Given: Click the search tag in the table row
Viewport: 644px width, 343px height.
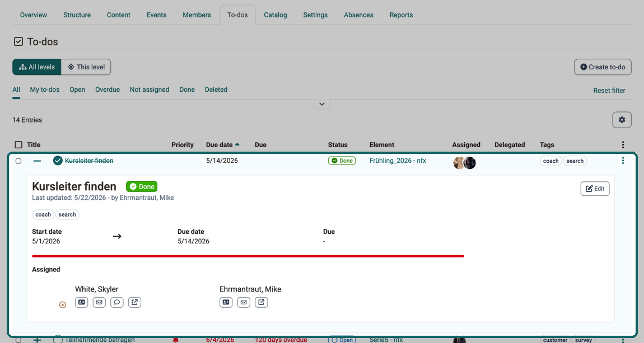Looking at the screenshot, I should tap(575, 161).
